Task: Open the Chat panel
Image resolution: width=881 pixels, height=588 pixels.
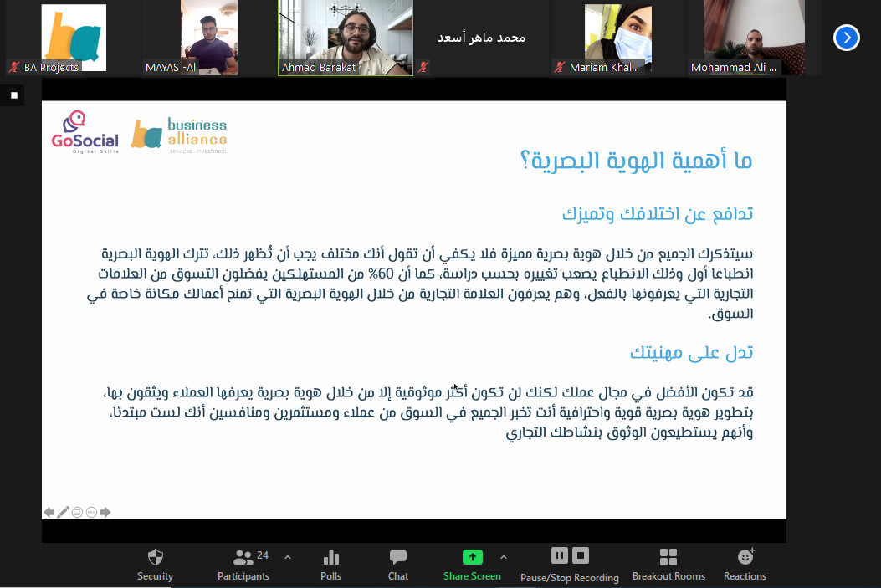Action: pos(398,565)
